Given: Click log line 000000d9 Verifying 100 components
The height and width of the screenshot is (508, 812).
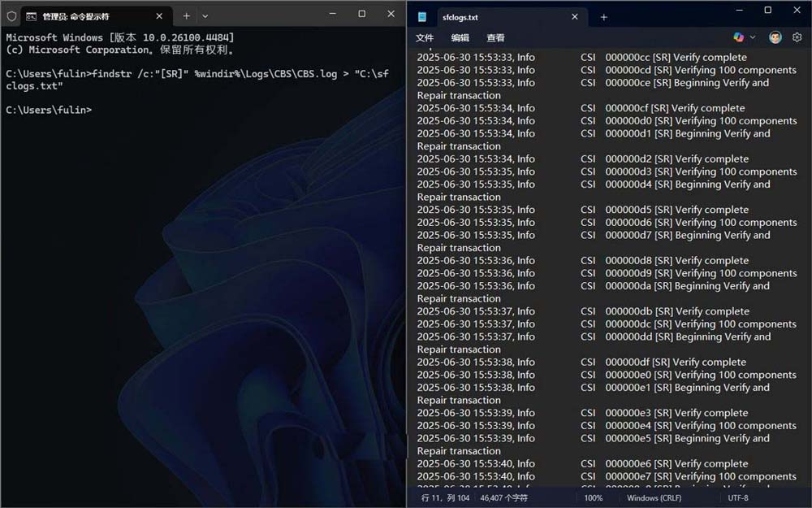Looking at the screenshot, I should (x=607, y=273).
